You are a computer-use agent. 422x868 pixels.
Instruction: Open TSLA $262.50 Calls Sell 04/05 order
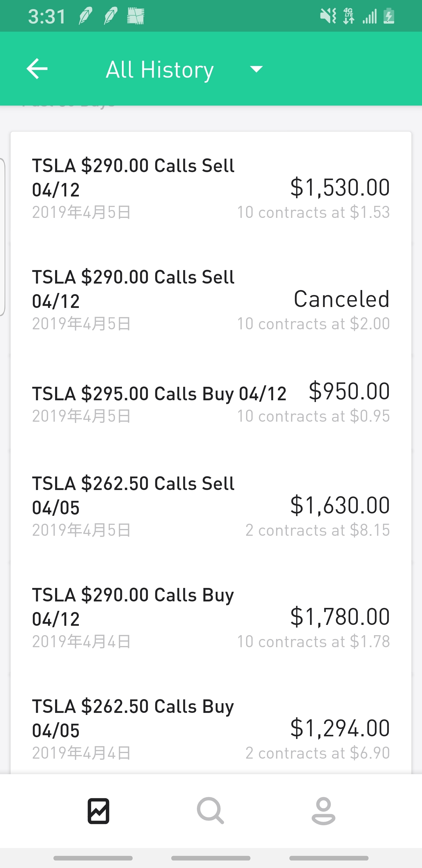(x=211, y=506)
